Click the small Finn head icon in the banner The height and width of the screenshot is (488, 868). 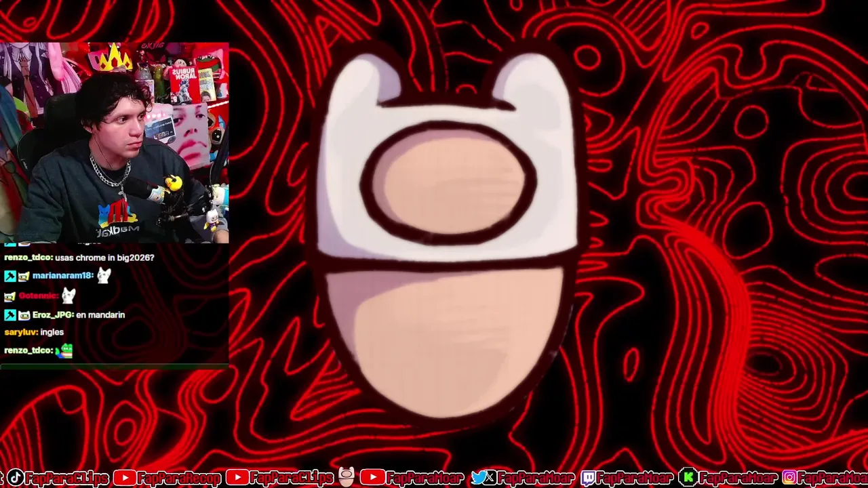point(347,477)
